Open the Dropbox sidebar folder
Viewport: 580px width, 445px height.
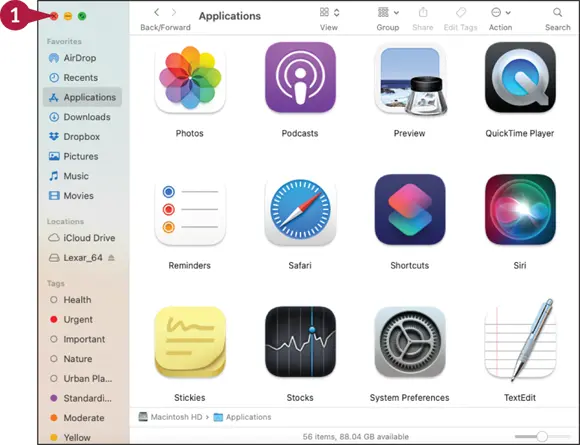point(82,136)
